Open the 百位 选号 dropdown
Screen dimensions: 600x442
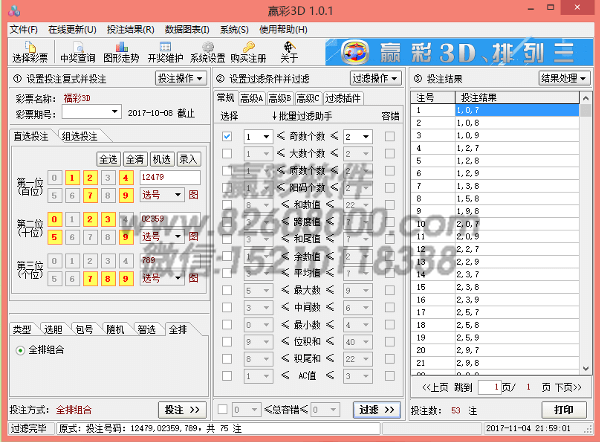[x=178, y=195]
